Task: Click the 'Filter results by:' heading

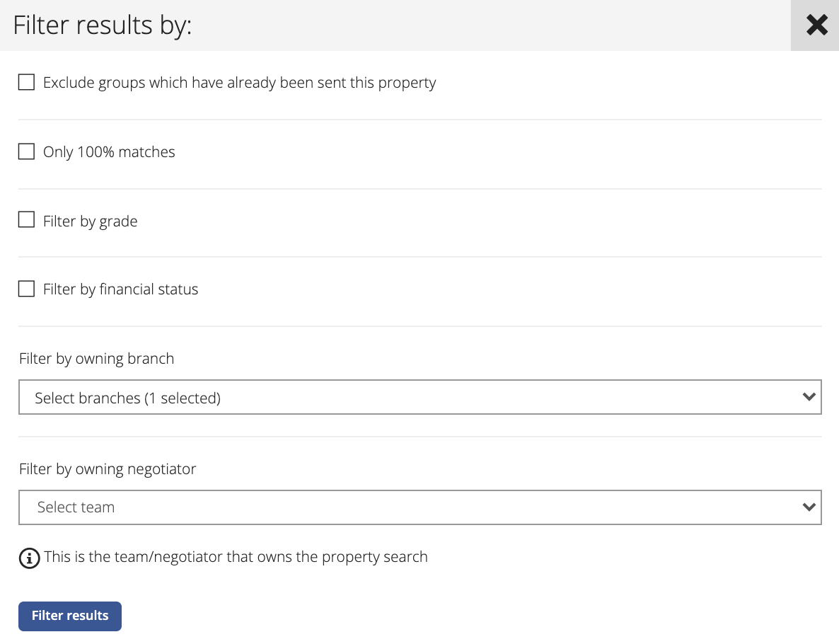Action: pos(102,25)
